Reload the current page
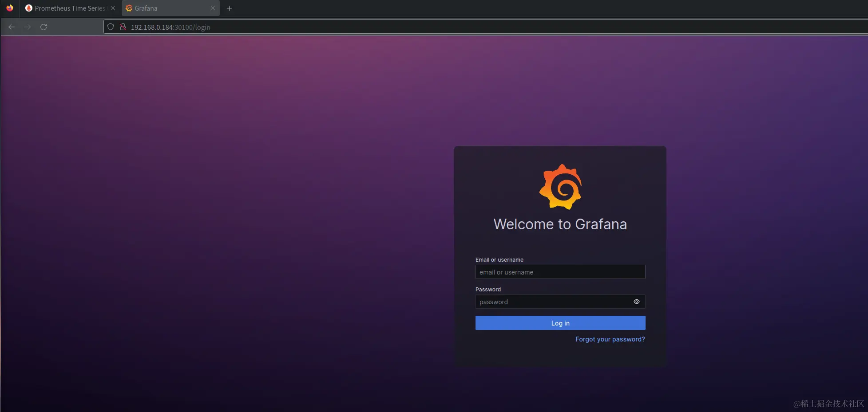This screenshot has height=412, width=868. 44,27
